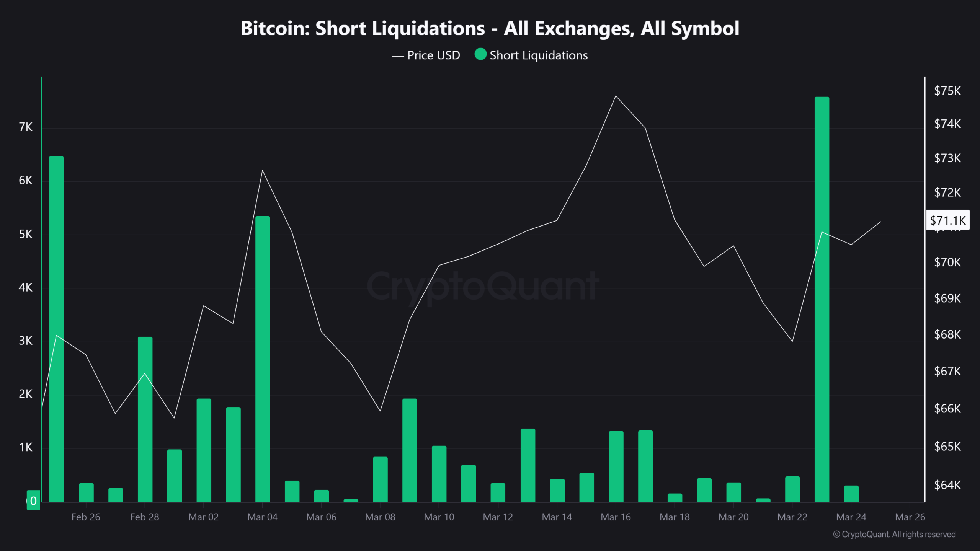Viewport: 980px width, 551px height.
Task: Click the green 0 axis marker
Action: [33, 500]
